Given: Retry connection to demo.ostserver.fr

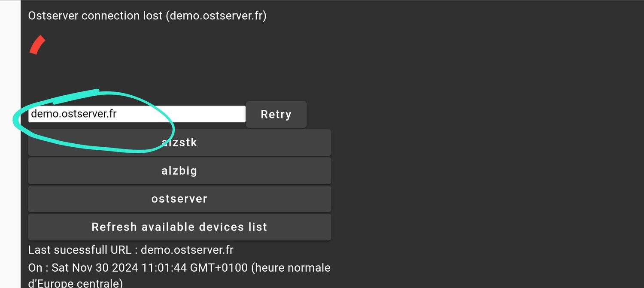Looking at the screenshot, I should point(276,114).
